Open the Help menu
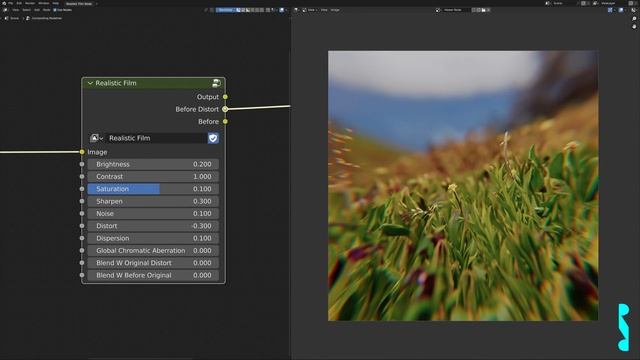 pos(56,3)
